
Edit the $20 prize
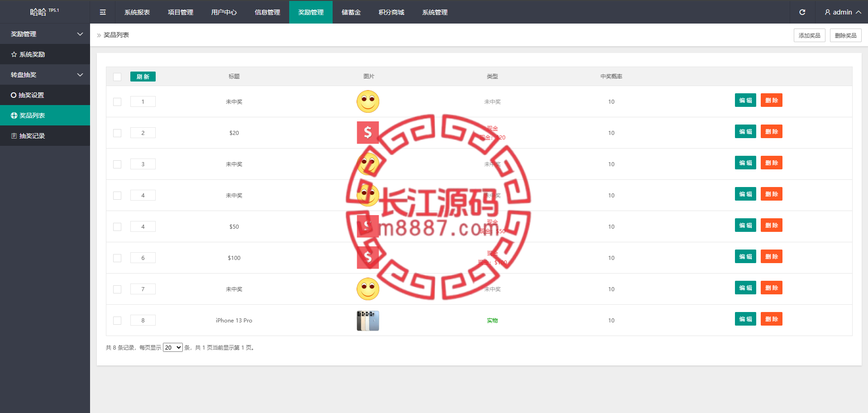pos(745,131)
